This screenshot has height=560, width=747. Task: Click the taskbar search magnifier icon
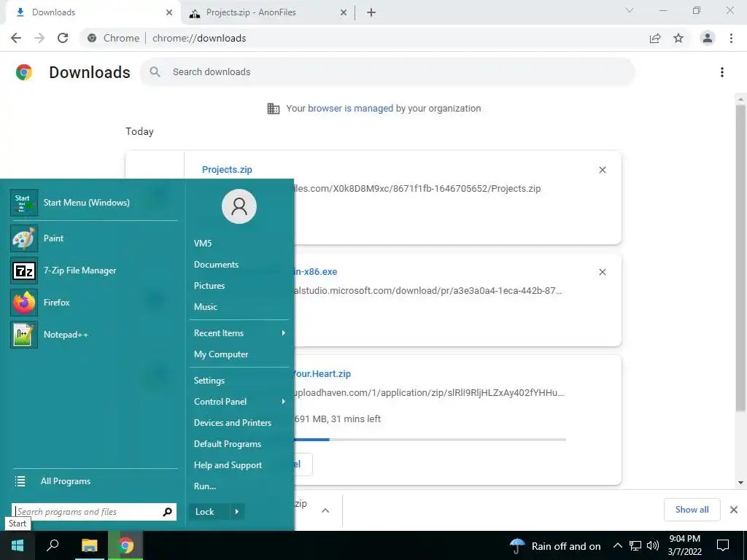point(53,545)
